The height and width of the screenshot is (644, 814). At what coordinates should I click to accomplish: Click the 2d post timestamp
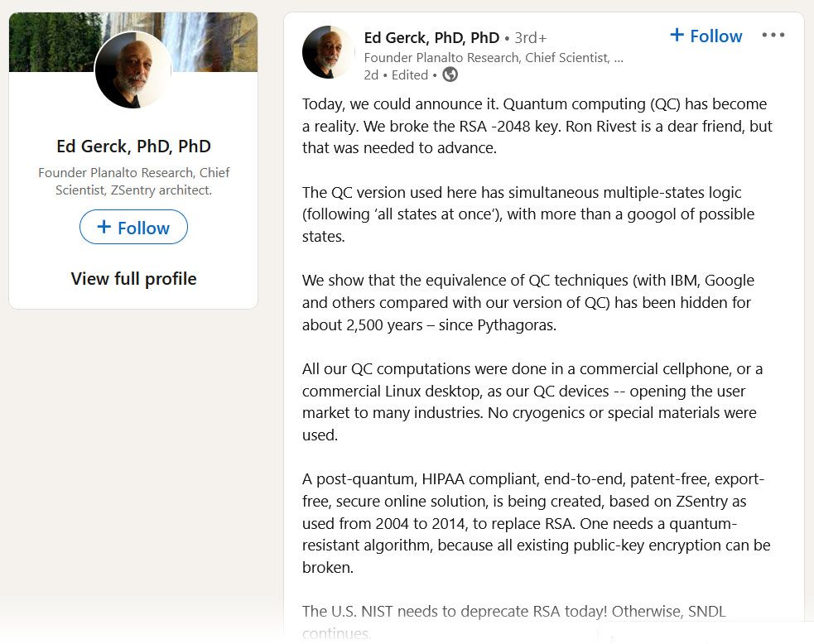371,74
